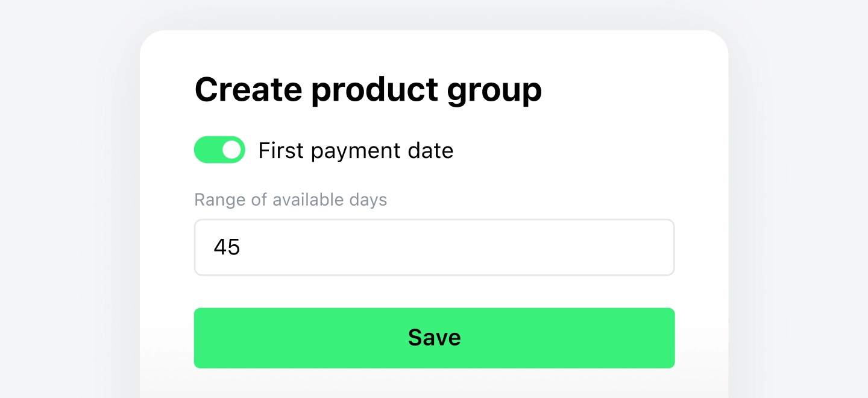
Task: Click the white knob of the toggle
Action: pyautogui.click(x=231, y=149)
